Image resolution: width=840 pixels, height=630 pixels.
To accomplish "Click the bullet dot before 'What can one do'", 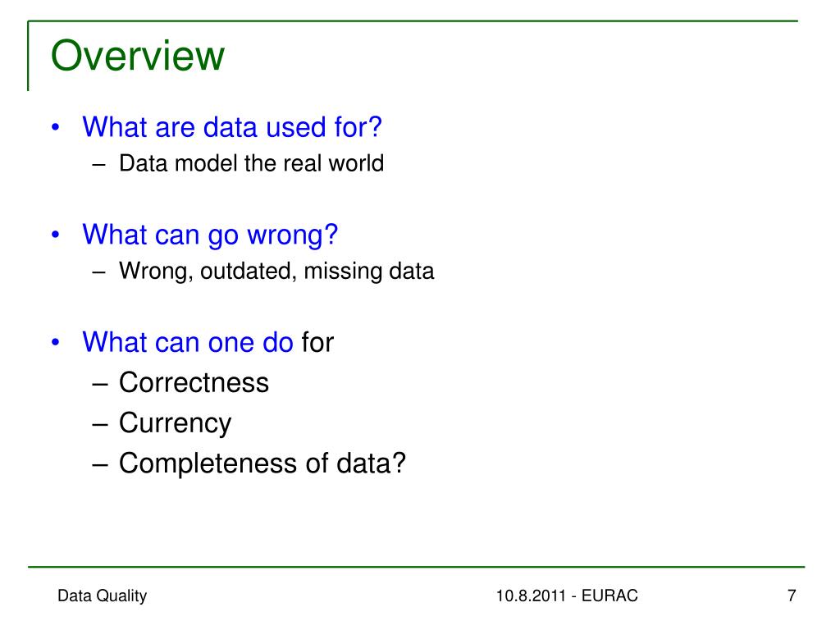I will [x=55, y=342].
